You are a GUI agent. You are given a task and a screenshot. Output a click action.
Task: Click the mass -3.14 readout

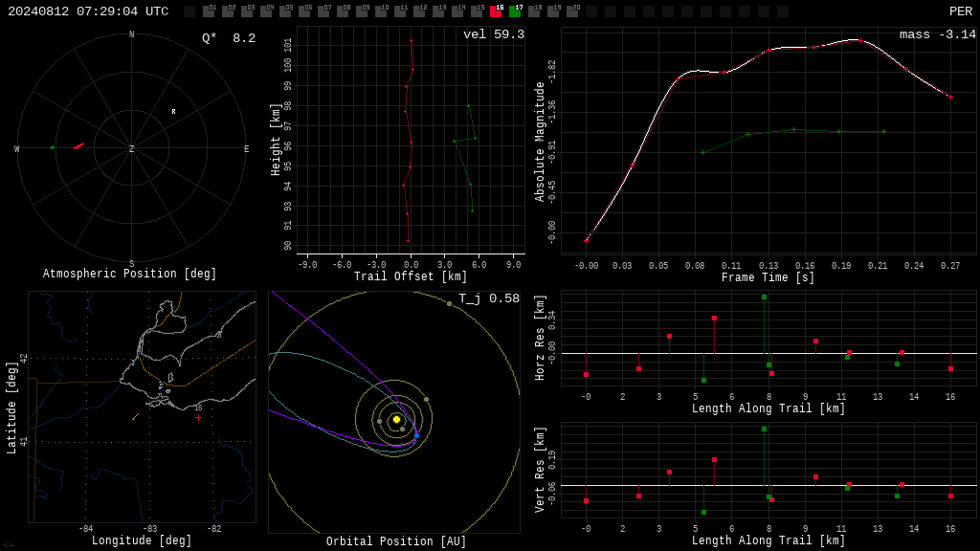pyautogui.click(x=938, y=34)
